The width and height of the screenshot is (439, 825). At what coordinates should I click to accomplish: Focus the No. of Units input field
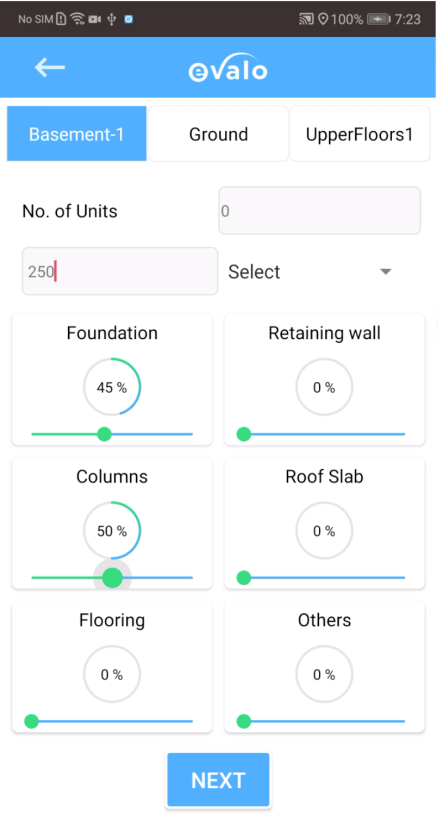[320, 210]
